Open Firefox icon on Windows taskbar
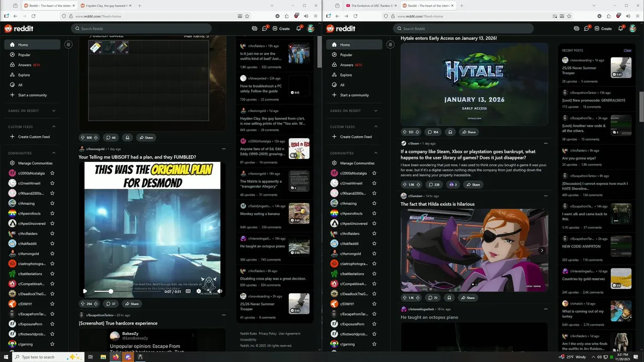 [116, 357]
